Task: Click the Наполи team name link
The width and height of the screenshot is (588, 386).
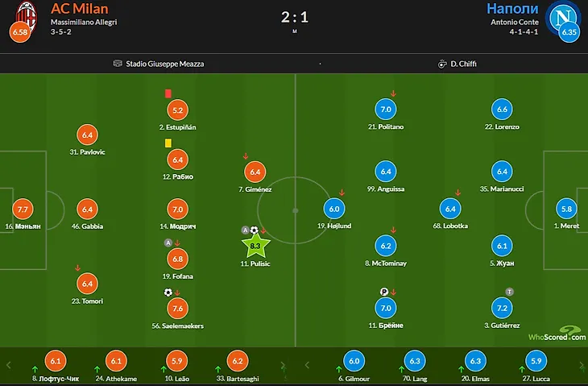Action: click(x=511, y=8)
